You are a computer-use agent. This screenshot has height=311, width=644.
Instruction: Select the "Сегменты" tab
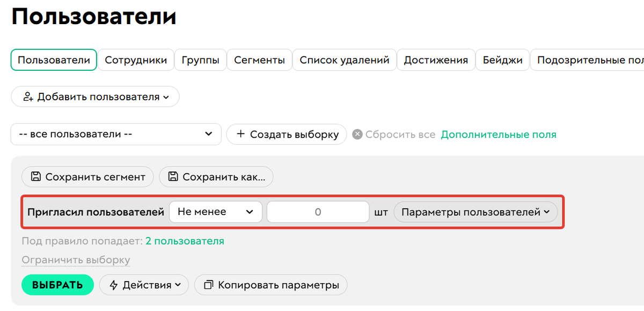259,60
